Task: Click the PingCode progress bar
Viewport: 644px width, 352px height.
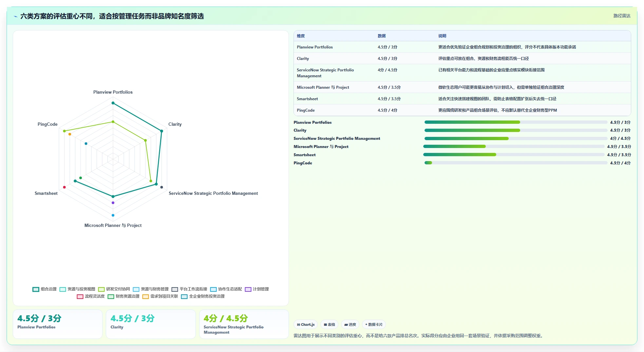Action: coord(516,163)
